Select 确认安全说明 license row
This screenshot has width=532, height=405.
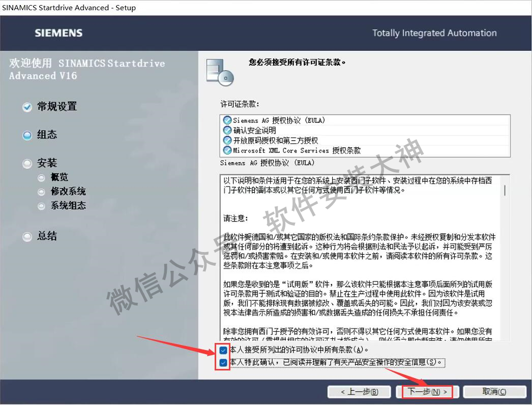pos(365,131)
